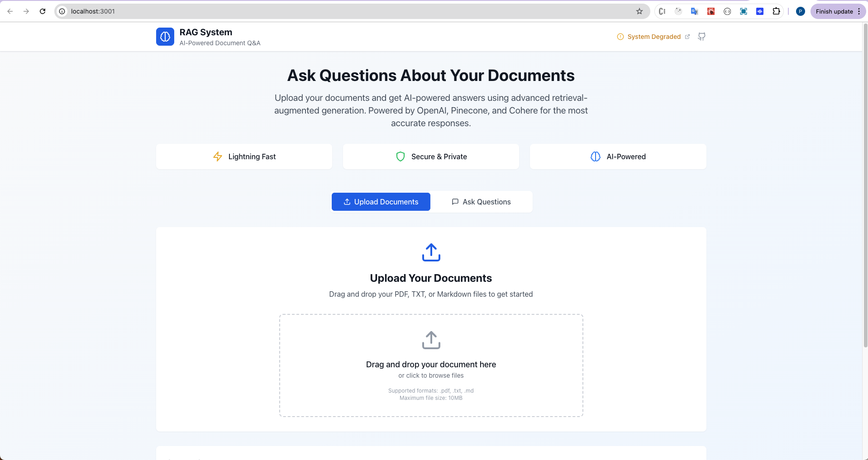The image size is (868, 460).
Task: Click the large blue upload icon above Upload Your Documents
Action: coord(431,252)
